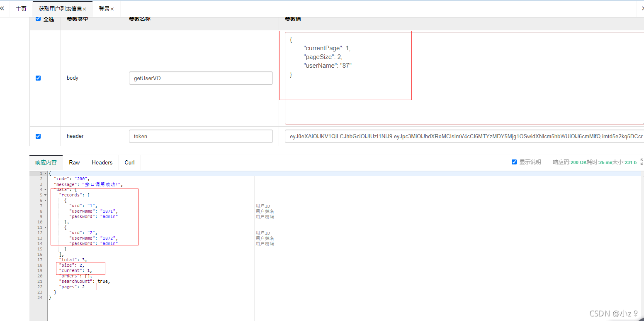Click the "userName": "1871" line
Screen dimensions: 644x321
[93, 211]
